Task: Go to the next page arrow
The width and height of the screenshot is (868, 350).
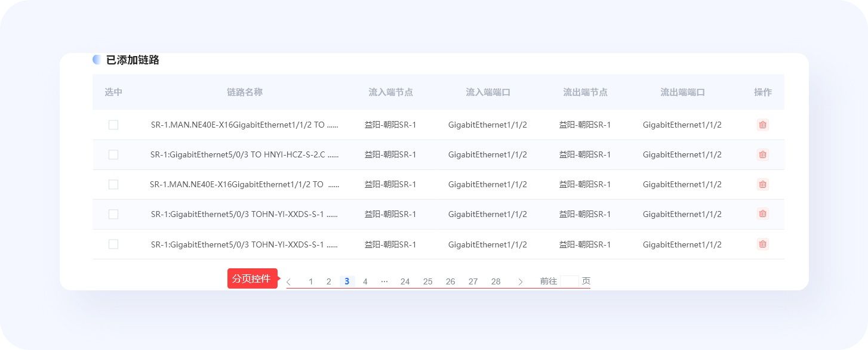Action: [x=521, y=281]
